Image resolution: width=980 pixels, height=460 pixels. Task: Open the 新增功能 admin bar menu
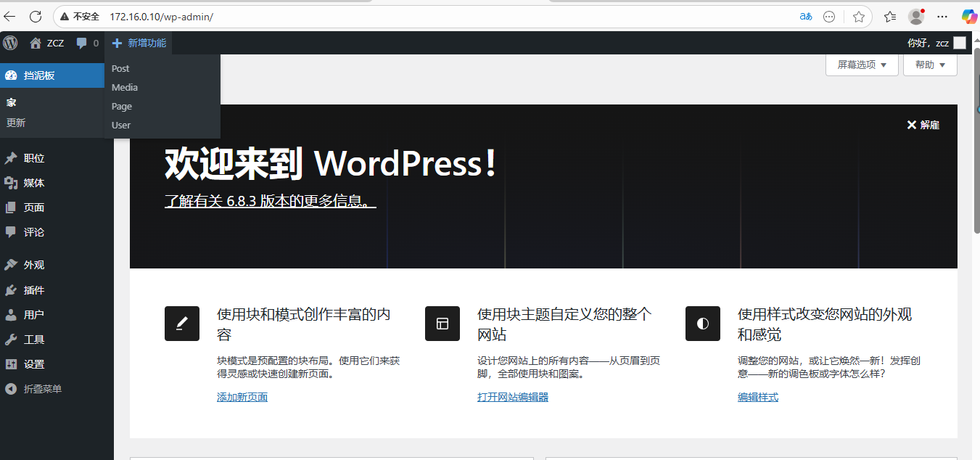tap(139, 43)
